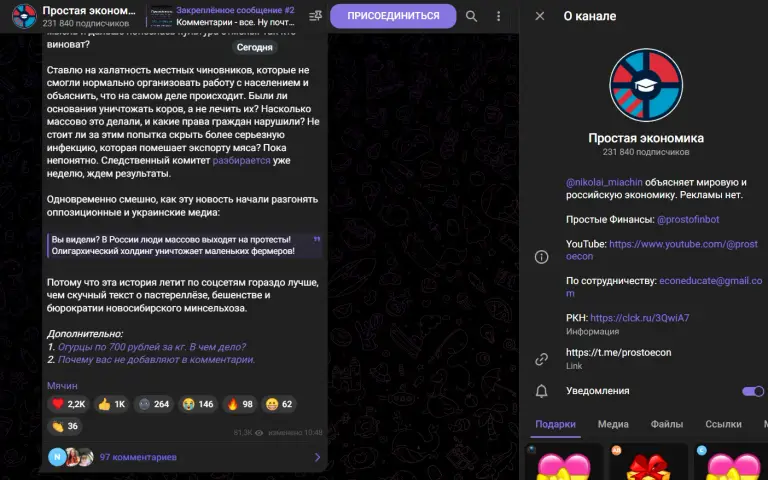Click the arrow chevron beside the comments count
Screen dimensions: 768x480
coord(317,457)
